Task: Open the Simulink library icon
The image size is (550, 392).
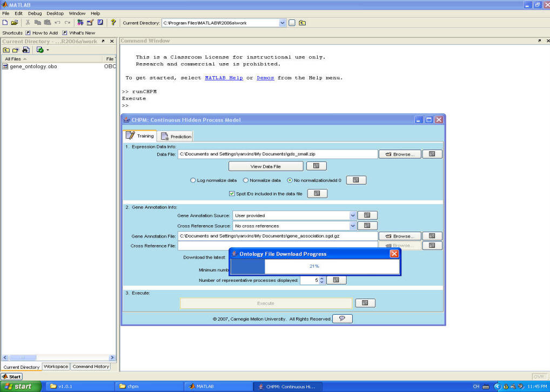Action: 81,23
